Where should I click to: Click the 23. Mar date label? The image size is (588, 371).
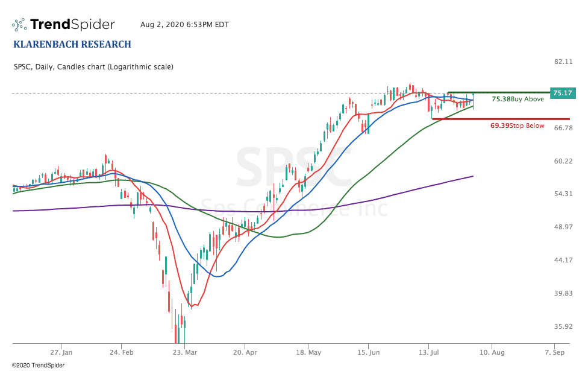[184, 352]
